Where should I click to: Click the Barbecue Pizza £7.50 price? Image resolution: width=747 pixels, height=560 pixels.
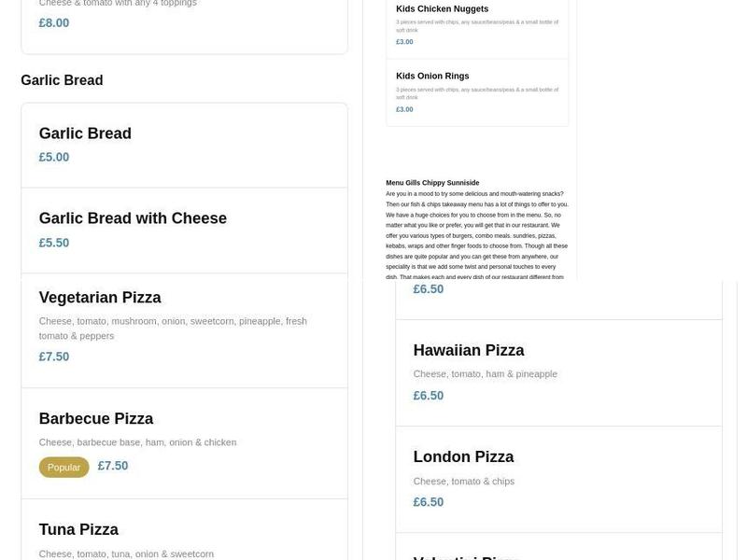[x=113, y=466]
